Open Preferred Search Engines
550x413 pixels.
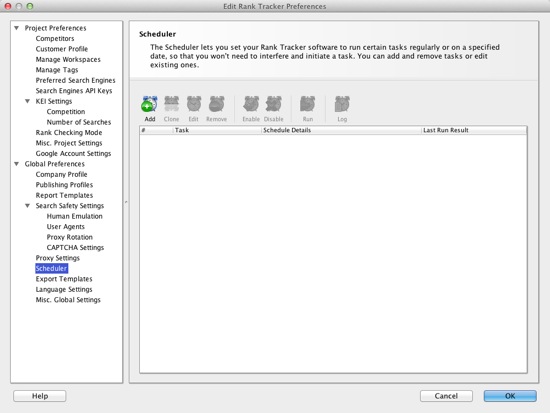pyautogui.click(x=75, y=80)
